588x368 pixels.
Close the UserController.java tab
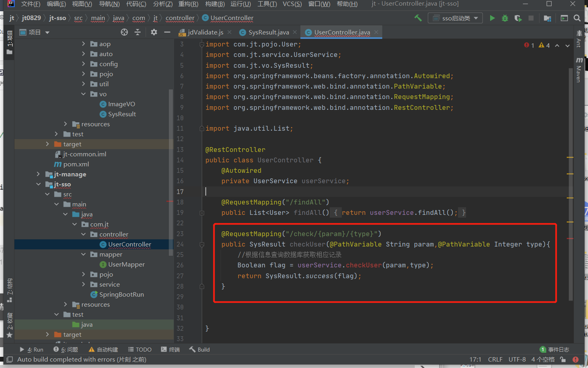click(x=376, y=32)
